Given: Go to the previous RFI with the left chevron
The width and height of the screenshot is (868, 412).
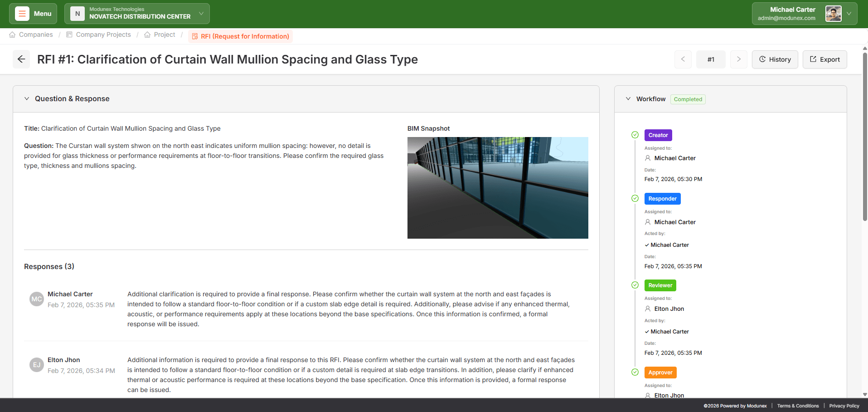Looking at the screenshot, I should coord(683,59).
